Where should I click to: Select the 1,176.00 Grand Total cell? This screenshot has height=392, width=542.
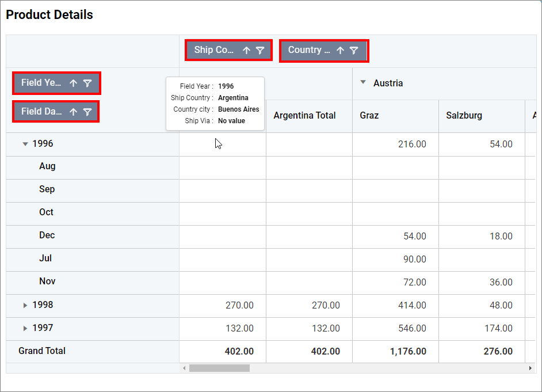[x=407, y=351]
